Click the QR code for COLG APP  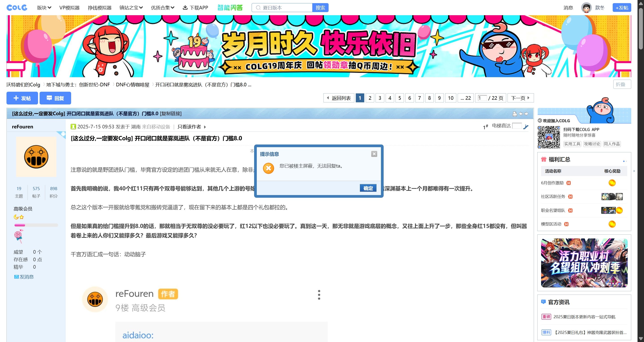pyautogui.click(x=549, y=137)
